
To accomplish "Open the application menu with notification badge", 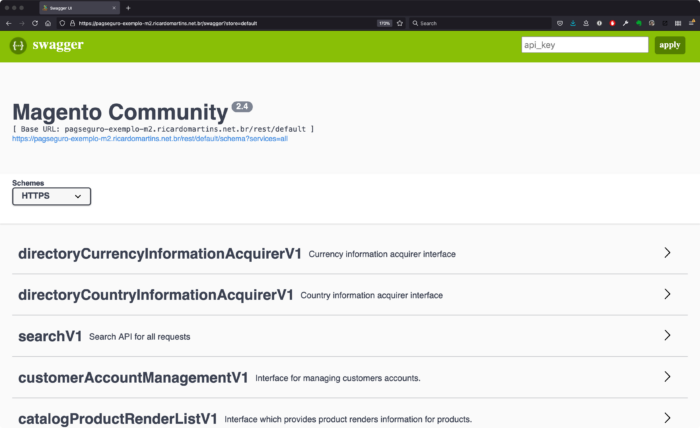I will (692, 23).
